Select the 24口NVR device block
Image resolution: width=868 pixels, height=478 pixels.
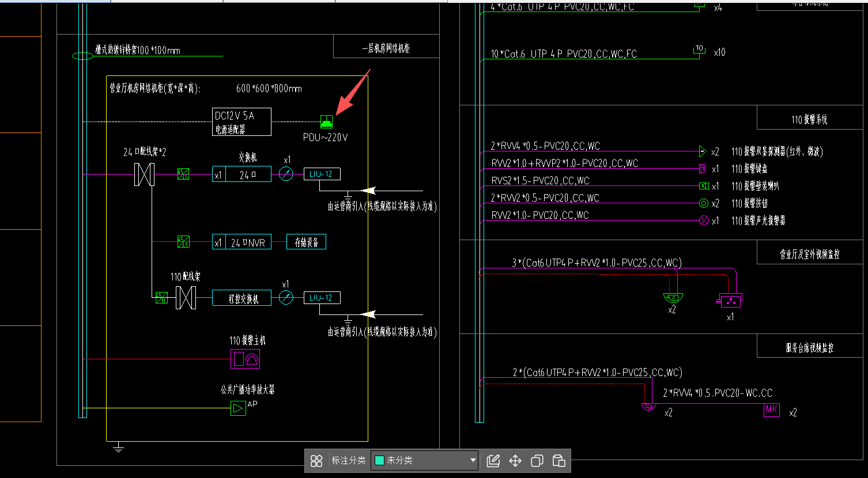[241, 242]
